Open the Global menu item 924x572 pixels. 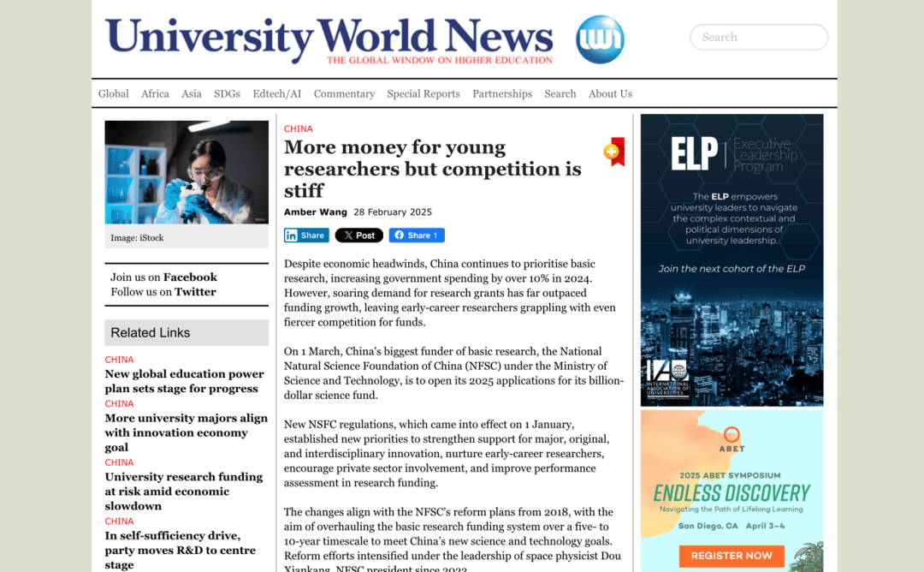coord(113,94)
